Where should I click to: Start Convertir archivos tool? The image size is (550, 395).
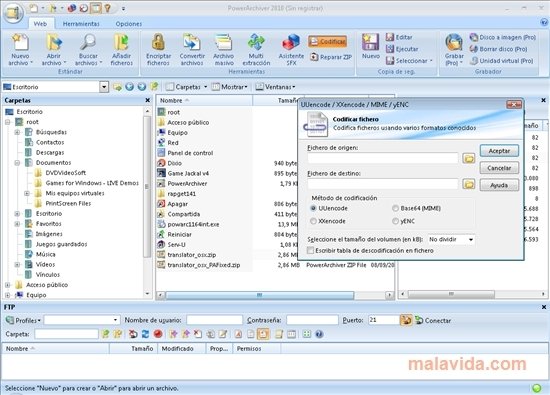point(192,49)
